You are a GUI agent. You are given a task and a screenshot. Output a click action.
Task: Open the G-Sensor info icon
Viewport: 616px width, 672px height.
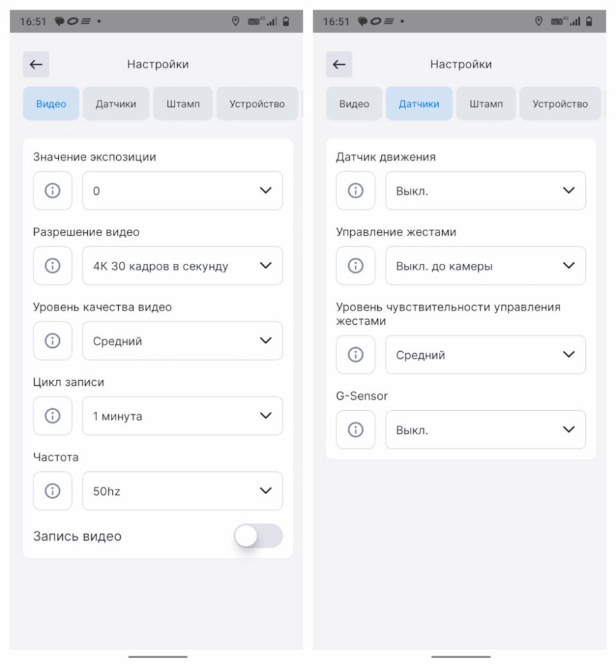coord(356,430)
